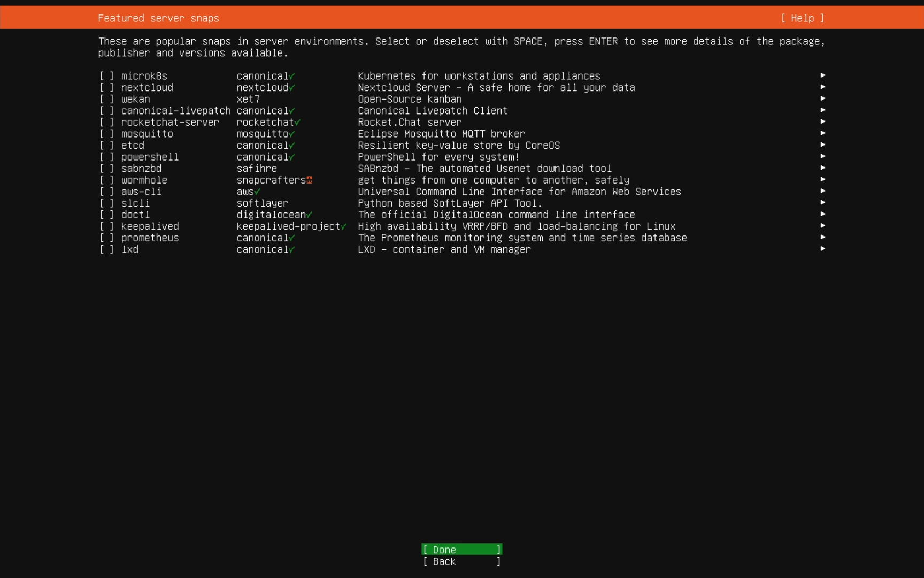924x578 pixels.
Task: Select the lxd container manager
Action: tap(106, 249)
